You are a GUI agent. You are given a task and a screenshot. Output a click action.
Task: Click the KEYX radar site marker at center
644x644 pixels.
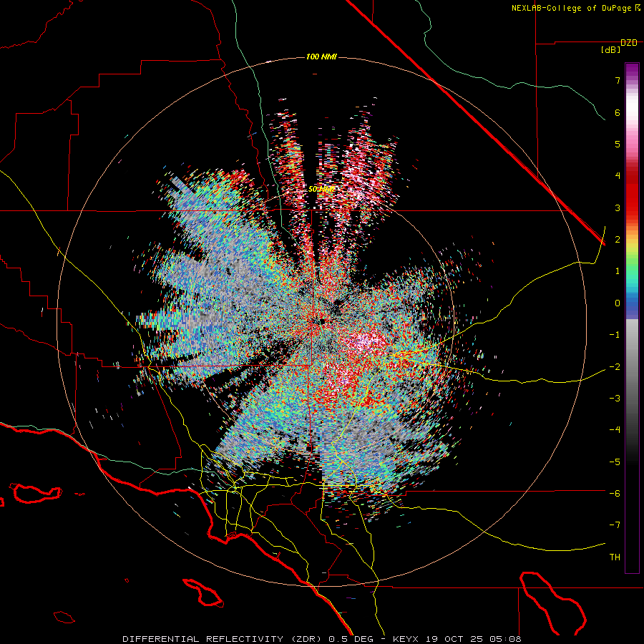tap(321, 321)
